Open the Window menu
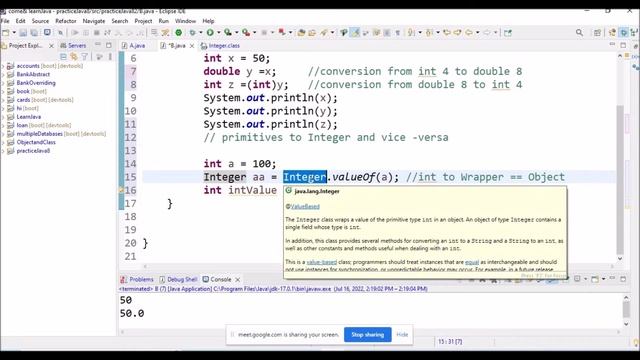The width and height of the screenshot is (640, 360). [x=185, y=21]
